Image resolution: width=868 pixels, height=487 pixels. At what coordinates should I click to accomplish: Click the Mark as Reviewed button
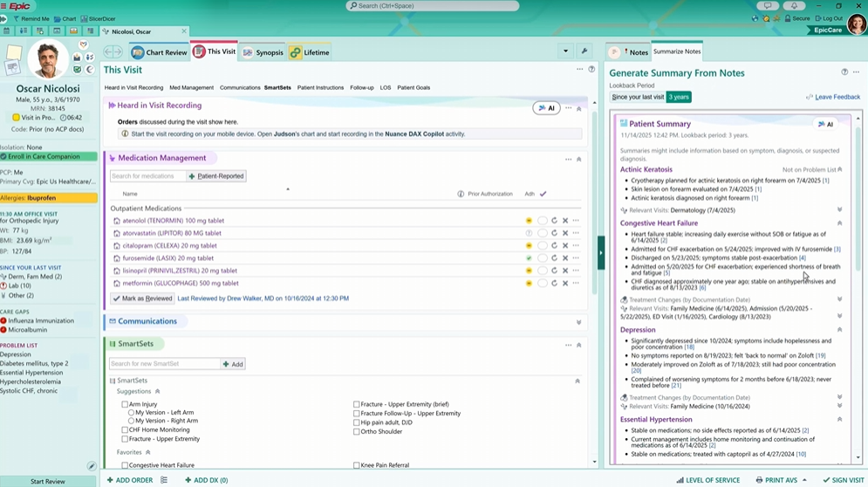(142, 298)
